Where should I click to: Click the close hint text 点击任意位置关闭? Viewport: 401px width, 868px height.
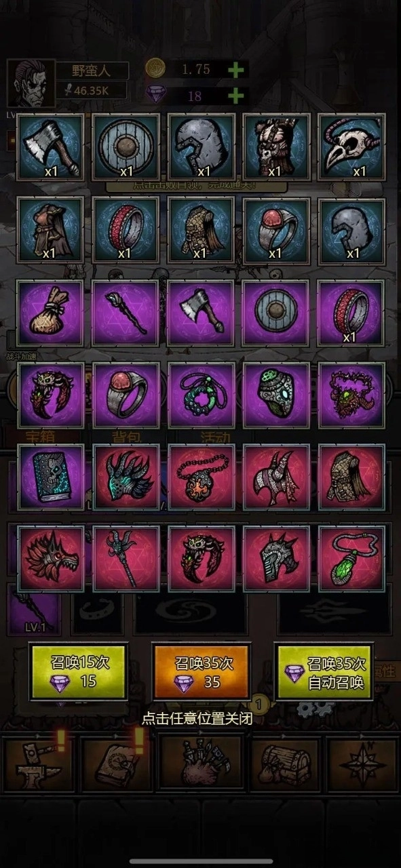click(x=197, y=719)
